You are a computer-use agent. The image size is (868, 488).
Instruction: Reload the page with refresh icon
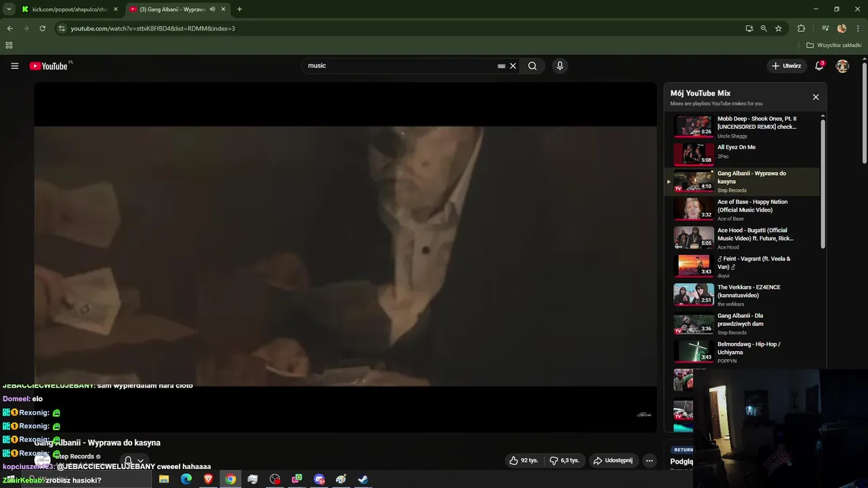[42, 28]
